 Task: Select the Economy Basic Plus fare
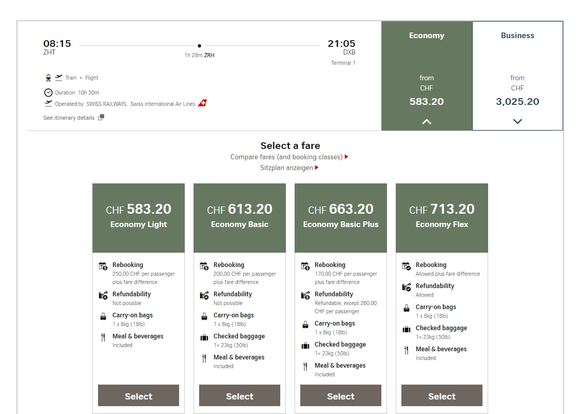341,396
